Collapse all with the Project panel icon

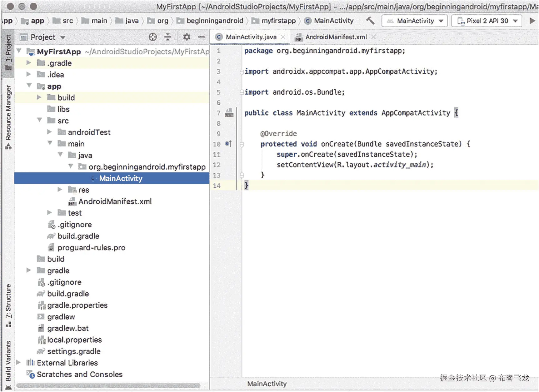168,37
